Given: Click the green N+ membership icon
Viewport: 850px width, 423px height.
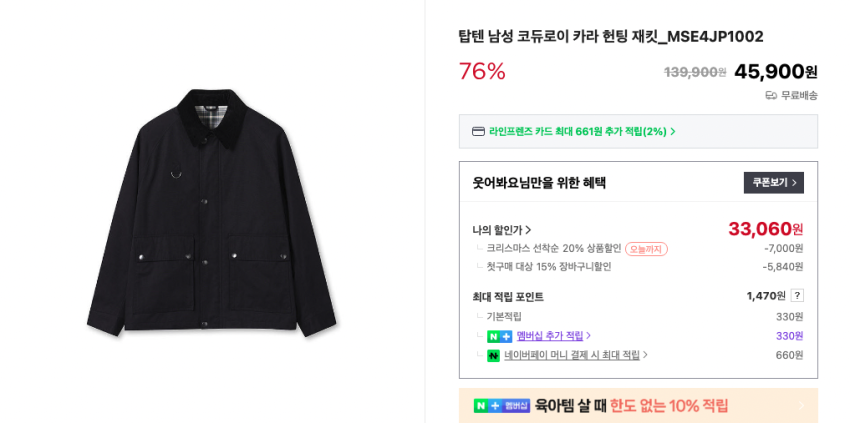Looking at the screenshot, I should click(x=499, y=336).
